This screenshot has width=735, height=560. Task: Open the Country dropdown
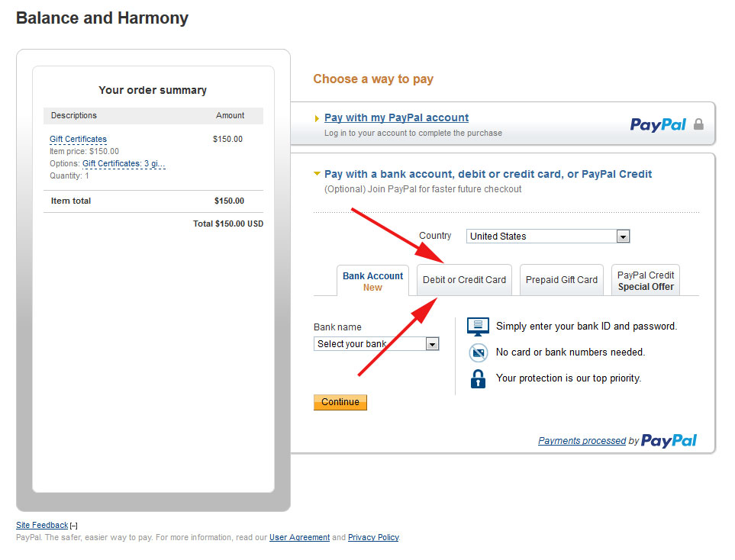[x=623, y=237]
